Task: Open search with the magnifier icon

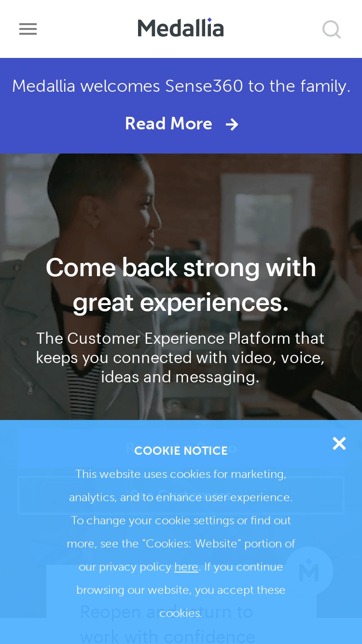Action: 332,29
